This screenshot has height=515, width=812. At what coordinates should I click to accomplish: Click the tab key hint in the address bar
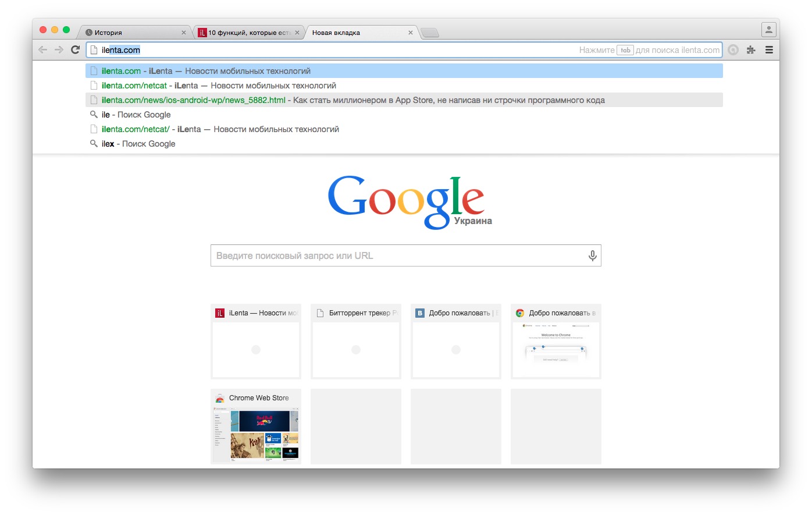coord(625,50)
